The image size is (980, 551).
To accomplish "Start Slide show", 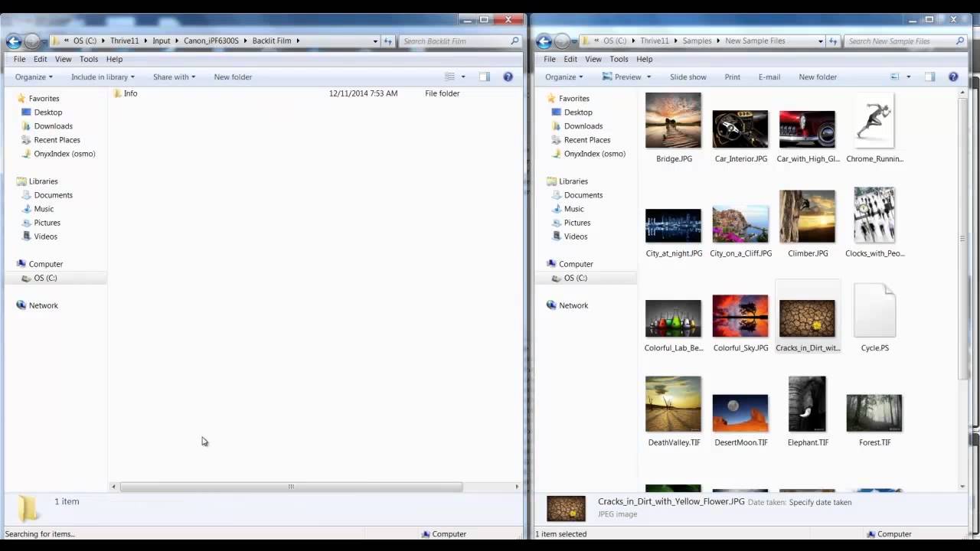I will [x=688, y=77].
